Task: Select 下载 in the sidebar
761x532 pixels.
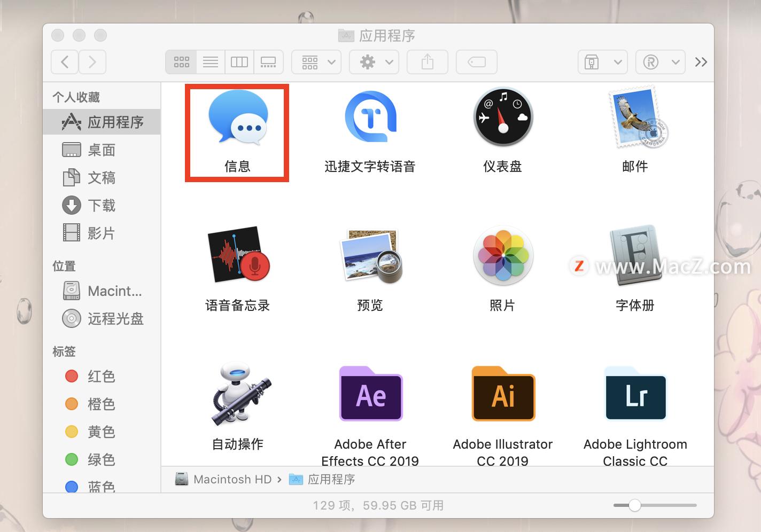Action: coord(102,205)
